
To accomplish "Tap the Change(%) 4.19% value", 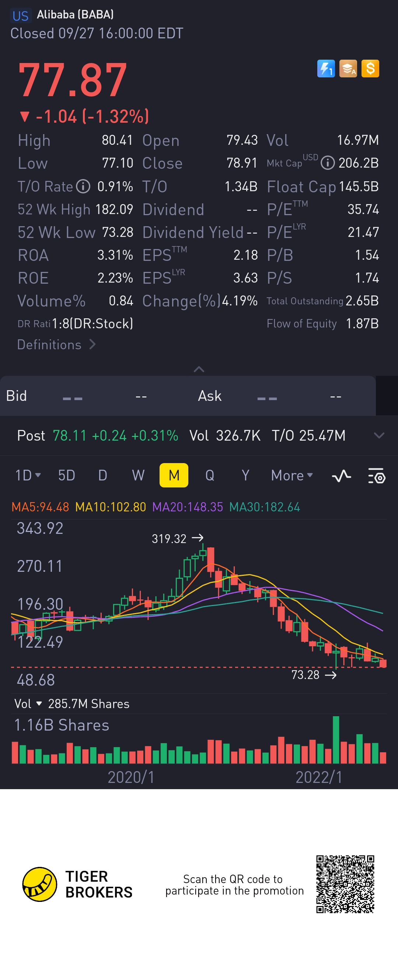I will point(240,301).
